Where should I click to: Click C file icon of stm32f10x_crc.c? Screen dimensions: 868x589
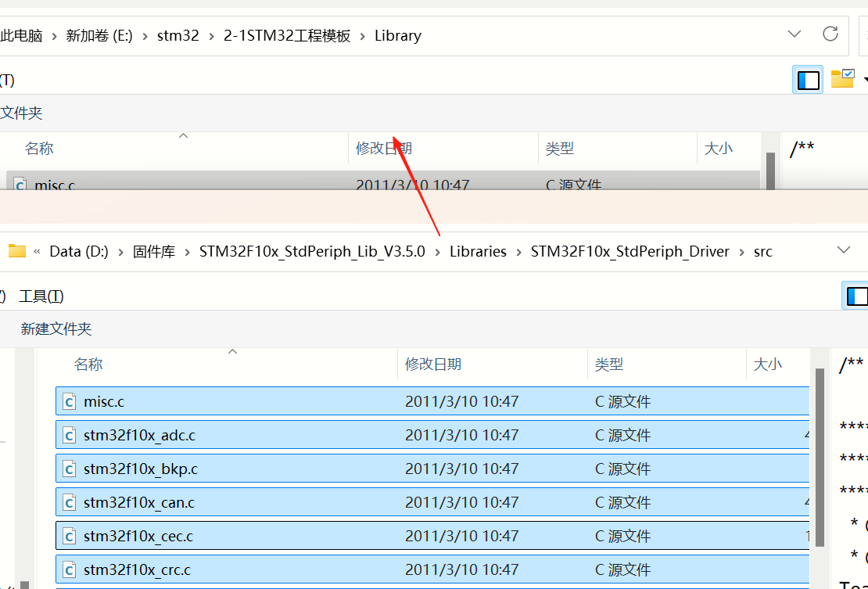coord(69,569)
